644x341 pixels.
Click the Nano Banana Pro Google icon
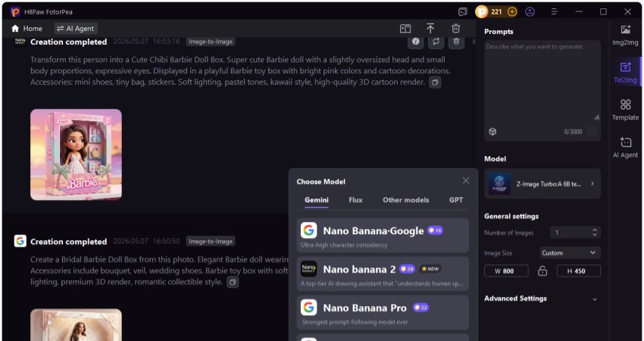pyautogui.click(x=308, y=308)
